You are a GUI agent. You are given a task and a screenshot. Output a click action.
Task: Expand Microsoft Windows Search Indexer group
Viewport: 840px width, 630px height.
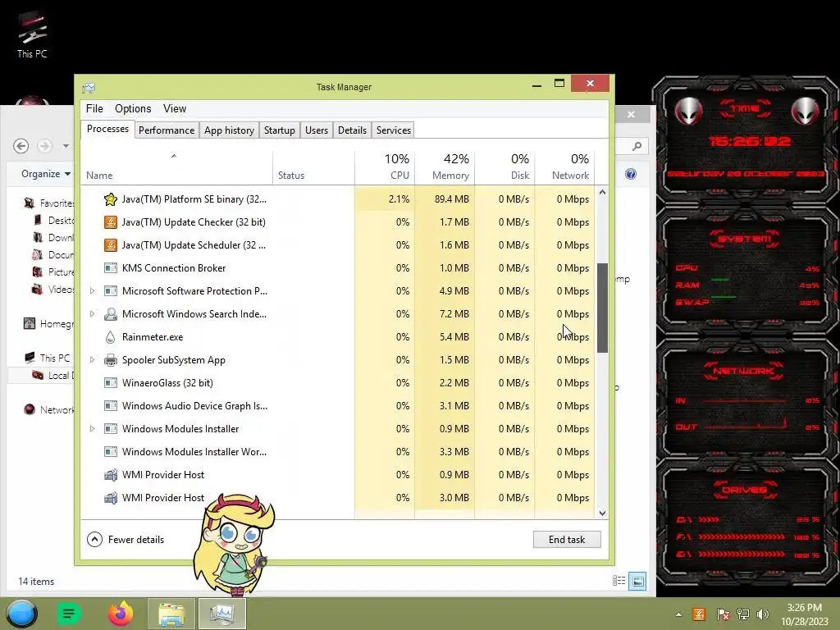(92, 314)
